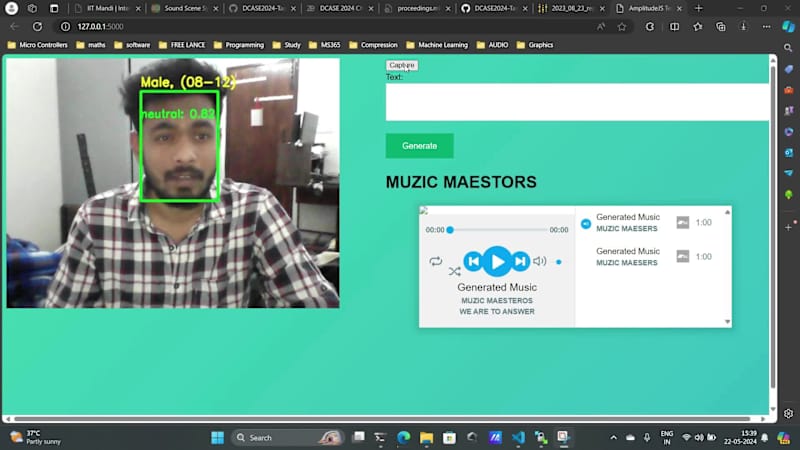
Task: Open the Microsoft Store from the taskbar
Action: pos(449,438)
